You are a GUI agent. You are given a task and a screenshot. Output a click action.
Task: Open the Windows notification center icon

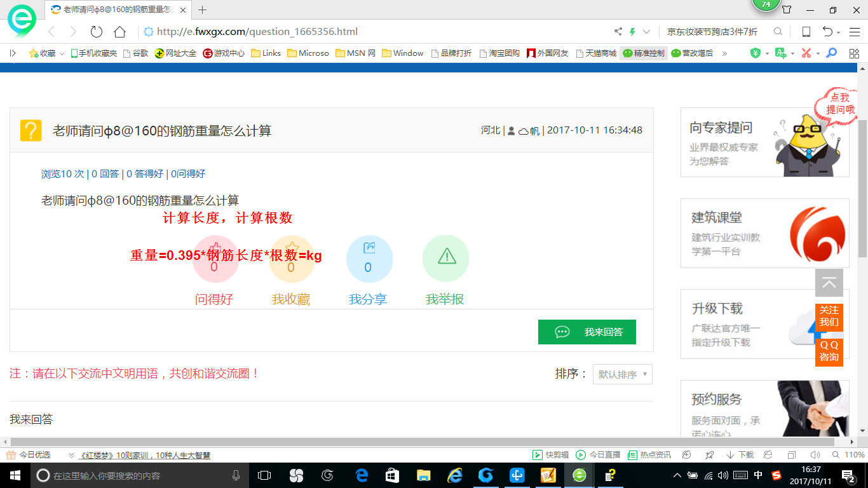click(848, 475)
